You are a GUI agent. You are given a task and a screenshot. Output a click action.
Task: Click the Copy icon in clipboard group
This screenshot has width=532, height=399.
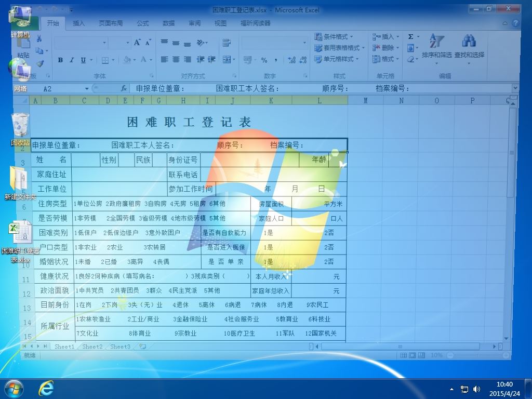[x=39, y=51]
